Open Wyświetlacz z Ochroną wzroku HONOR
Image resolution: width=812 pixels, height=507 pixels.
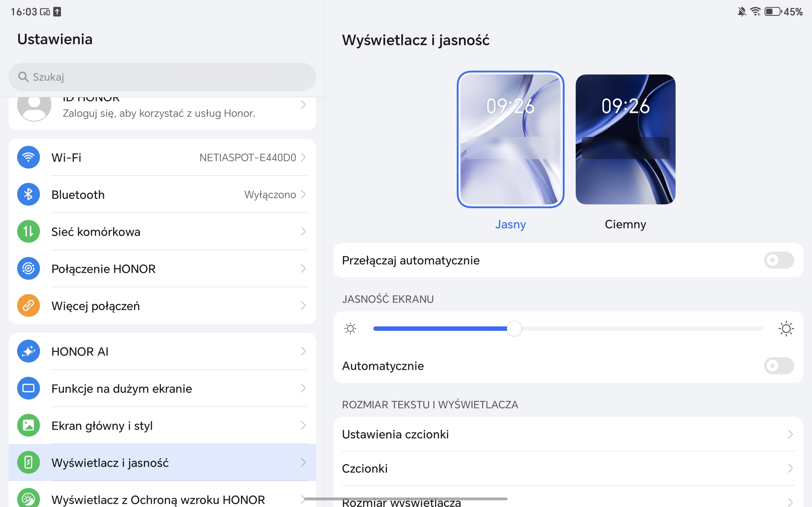[158, 499]
